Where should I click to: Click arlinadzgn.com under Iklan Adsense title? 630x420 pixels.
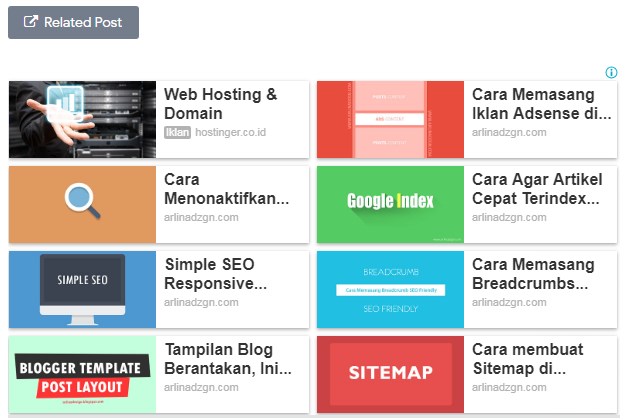click(509, 132)
